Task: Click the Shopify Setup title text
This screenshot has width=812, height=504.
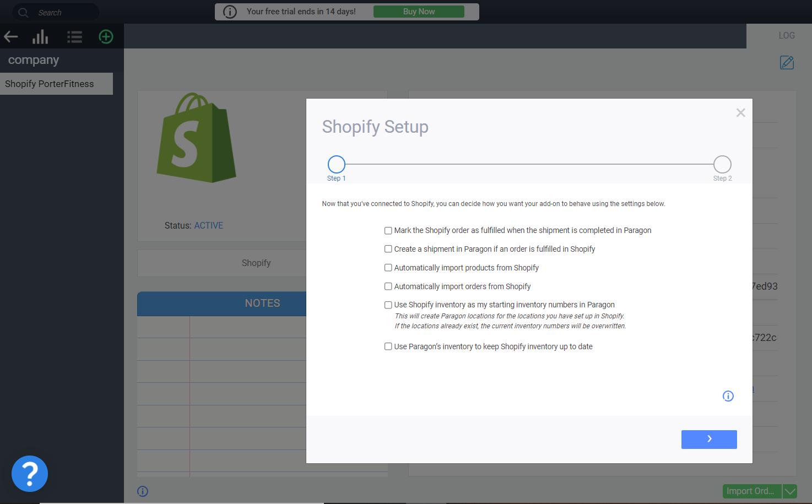Action: pyautogui.click(x=375, y=127)
